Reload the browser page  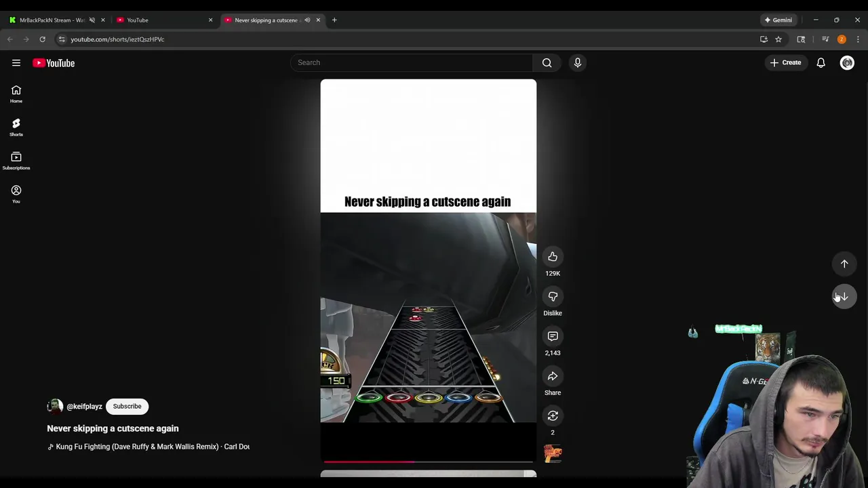click(x=42, y=39)
